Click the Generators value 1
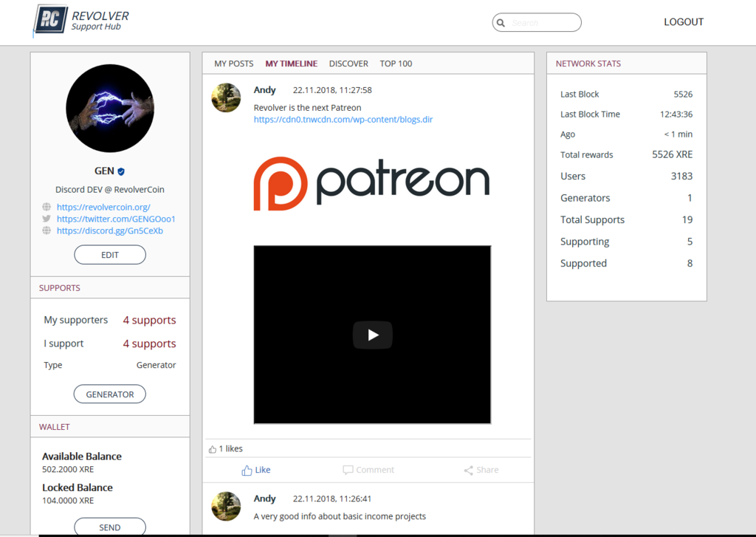 [x=690, y=198]
